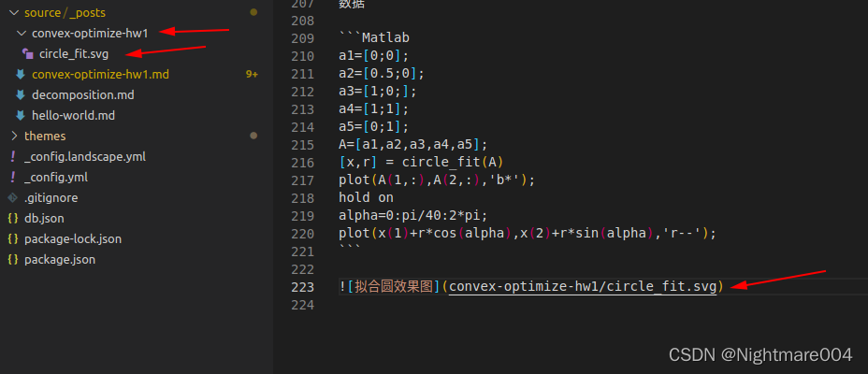
Task: Click line number 209
Action: pyautogui.click(x=302, y=38)
